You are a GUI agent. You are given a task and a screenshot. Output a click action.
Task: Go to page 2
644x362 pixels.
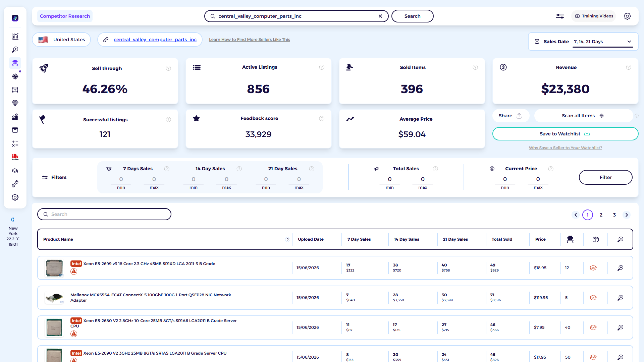[601, 215]
